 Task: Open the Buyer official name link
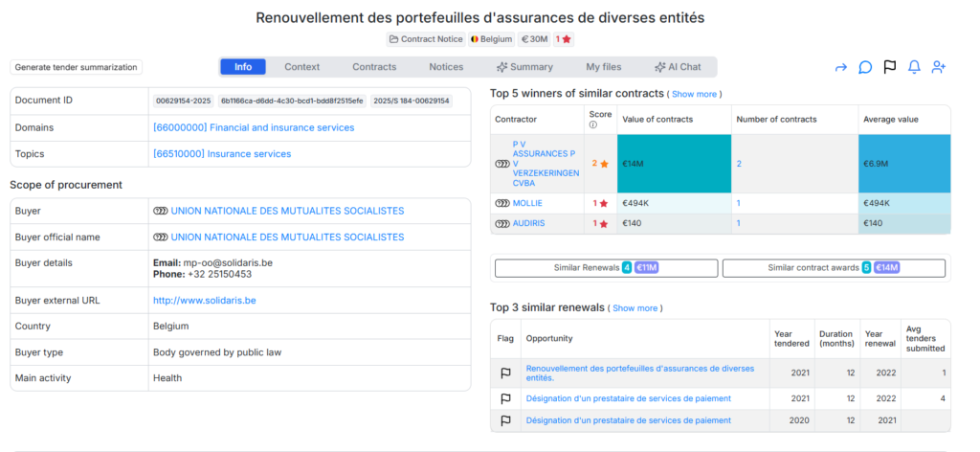click(287, 237)
